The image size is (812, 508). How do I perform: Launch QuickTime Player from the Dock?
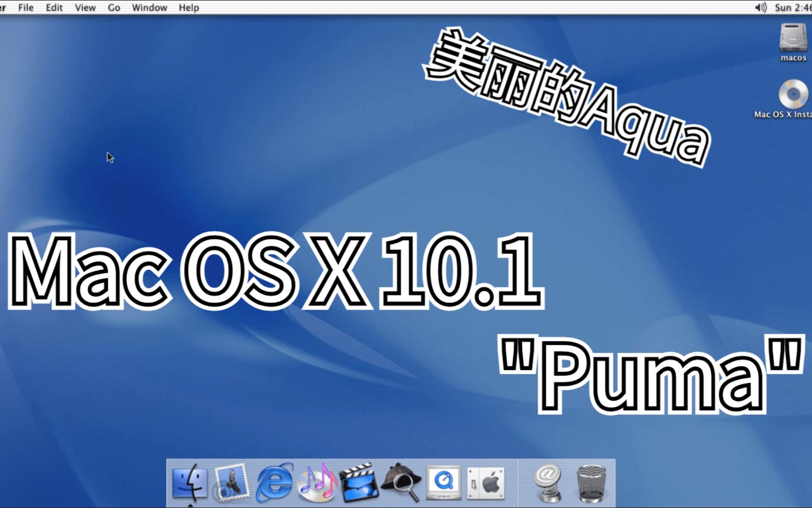tap(443, 482)
